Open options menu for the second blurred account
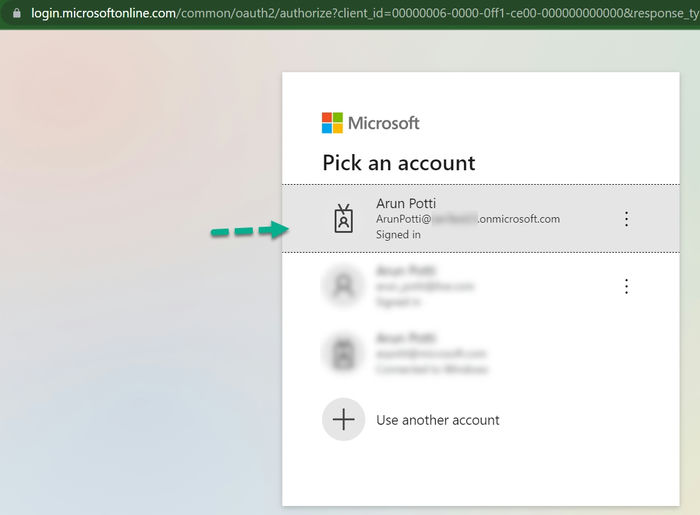Image resolution: width=700 pixels, height=515 pixels. pyautogui.click(x=626, y=286)
